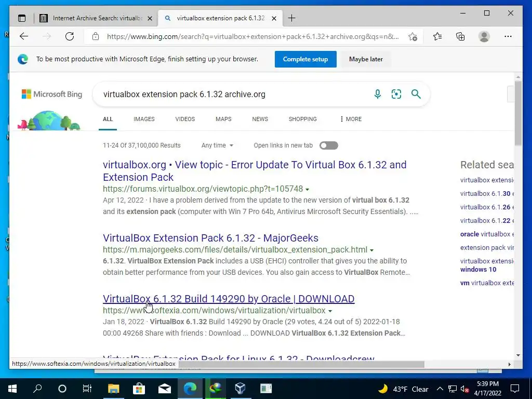The image size is (532, 399).
Task: Open related search virtualbox 6.1.22
Action: click(x=486, y=220)
